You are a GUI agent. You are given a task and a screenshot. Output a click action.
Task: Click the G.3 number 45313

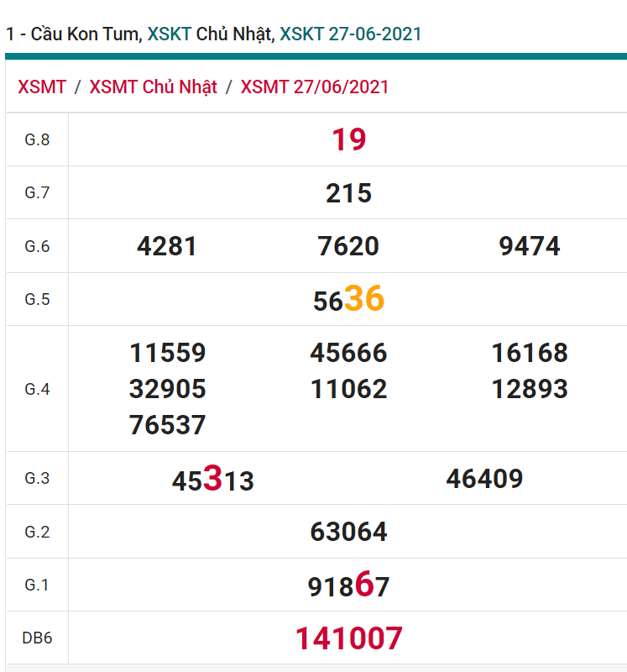(x=212, y=480)
